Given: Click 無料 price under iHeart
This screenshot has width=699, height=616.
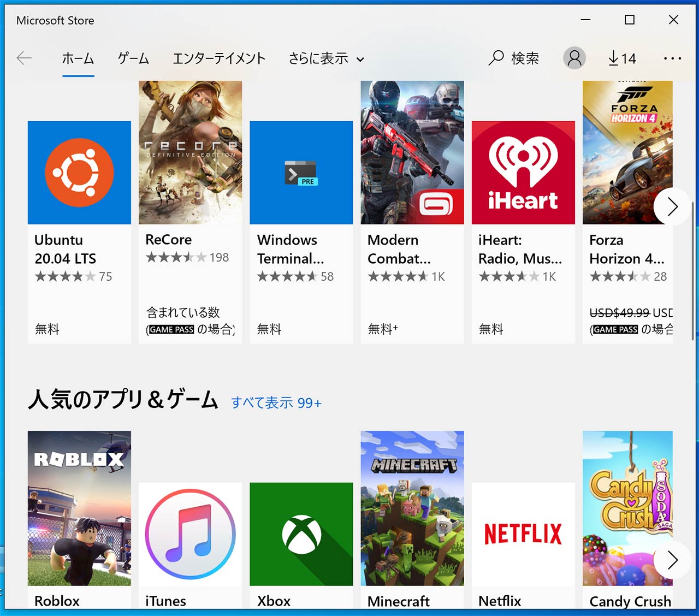Looking at the screenshot, I should pos(491,329).
